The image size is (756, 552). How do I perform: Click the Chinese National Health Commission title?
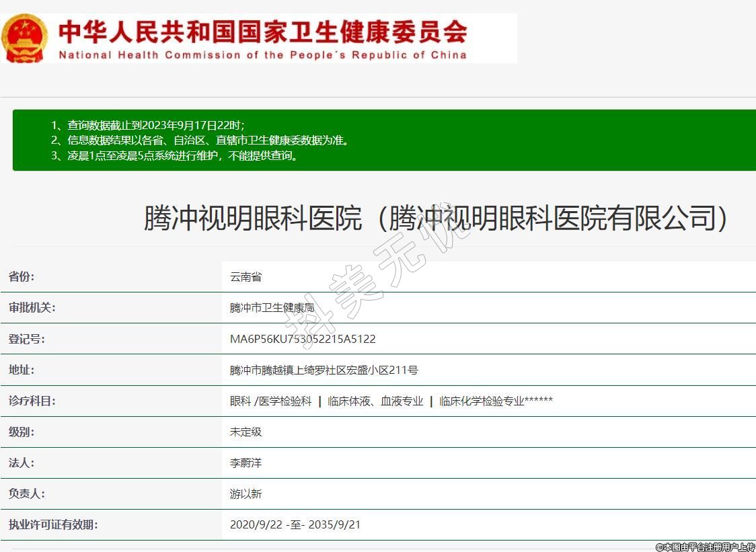pyautogui.click(x=262, y=31)
